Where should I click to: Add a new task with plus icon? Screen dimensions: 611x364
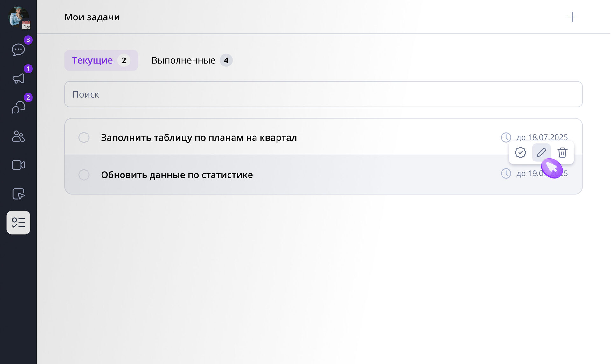[x=572, y=17]
